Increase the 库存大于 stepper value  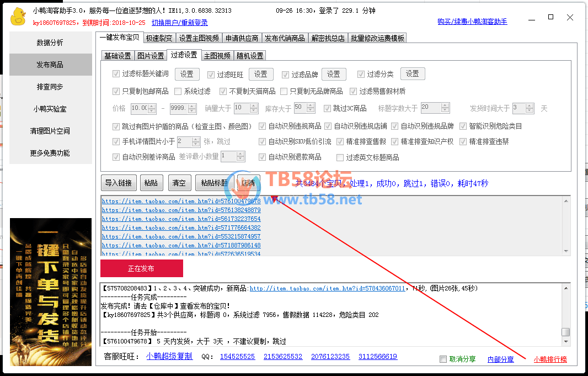click(x=311, y=105)
